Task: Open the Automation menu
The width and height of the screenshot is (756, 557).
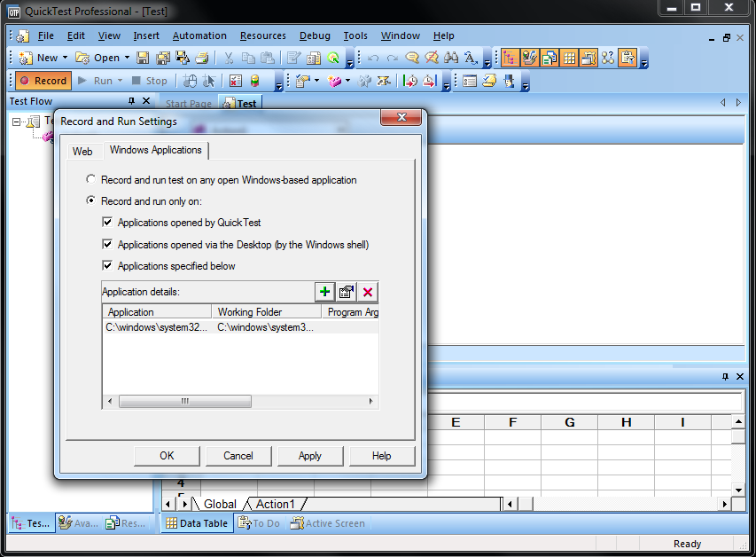Action: click(199, 35)
